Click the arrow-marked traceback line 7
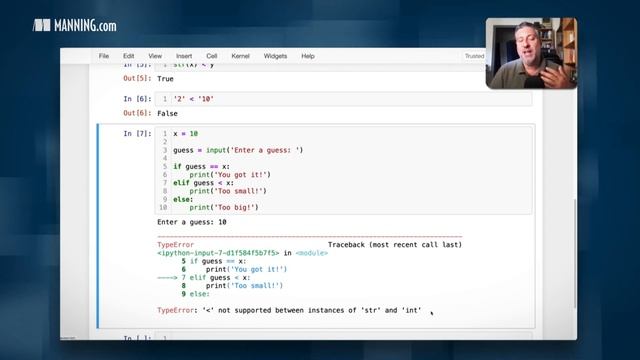640x360 pixels. [204, 278]
